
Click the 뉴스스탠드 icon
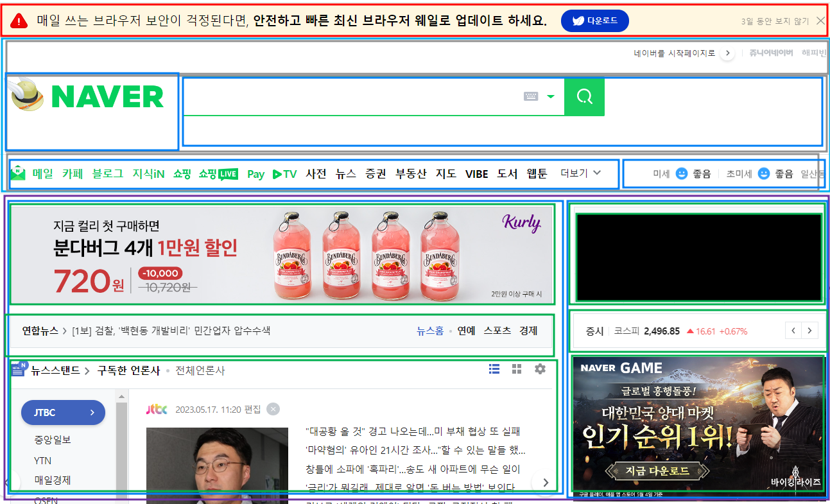(19, 369)
